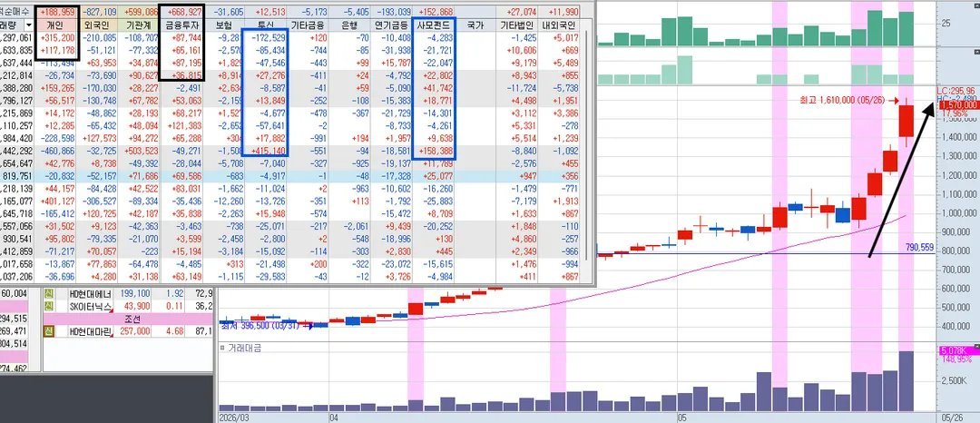Click the -172,529 value in 투신 column
980x423 pixels.
pyautogui.click(x=269, y=37)
